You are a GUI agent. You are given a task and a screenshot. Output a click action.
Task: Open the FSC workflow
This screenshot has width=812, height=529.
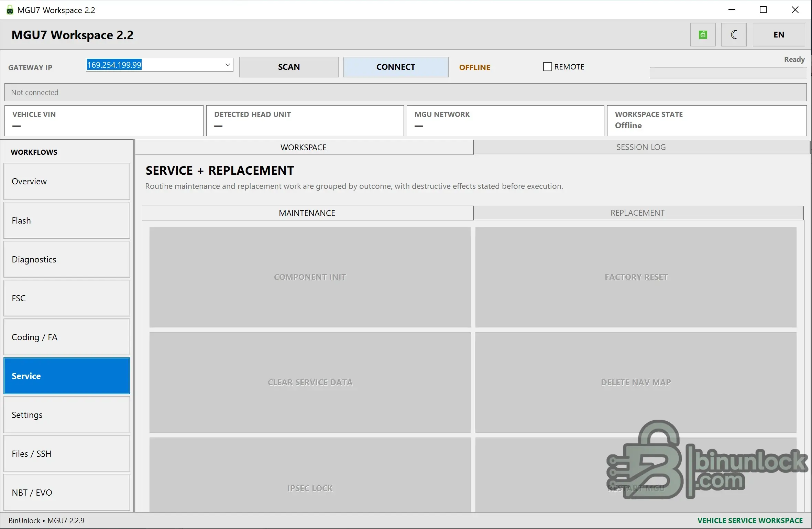[x=67, y=298]
